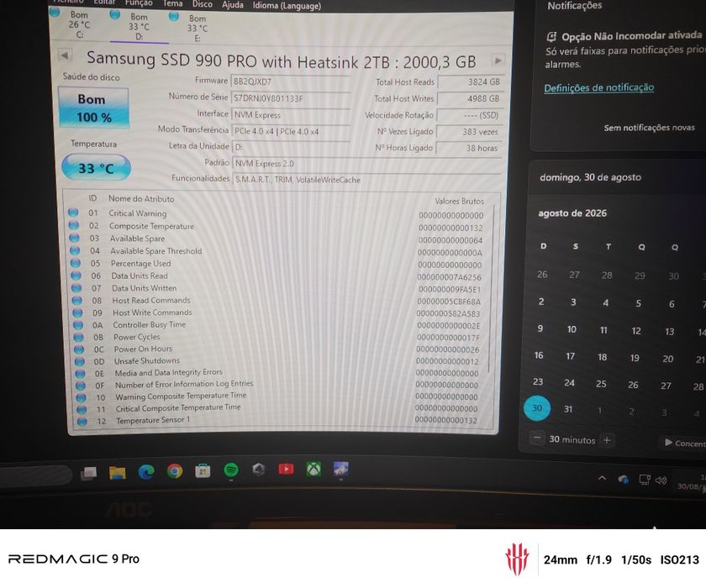Click status orb of Unsafe Shutdowns row
Screen dimensions: 706x588
click(x=80, y=361)
